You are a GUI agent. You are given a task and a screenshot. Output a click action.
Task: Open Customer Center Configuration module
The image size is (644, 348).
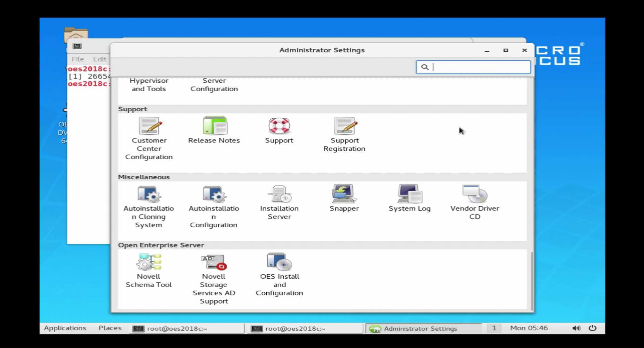pyautogui.click(x=149, y=139)
